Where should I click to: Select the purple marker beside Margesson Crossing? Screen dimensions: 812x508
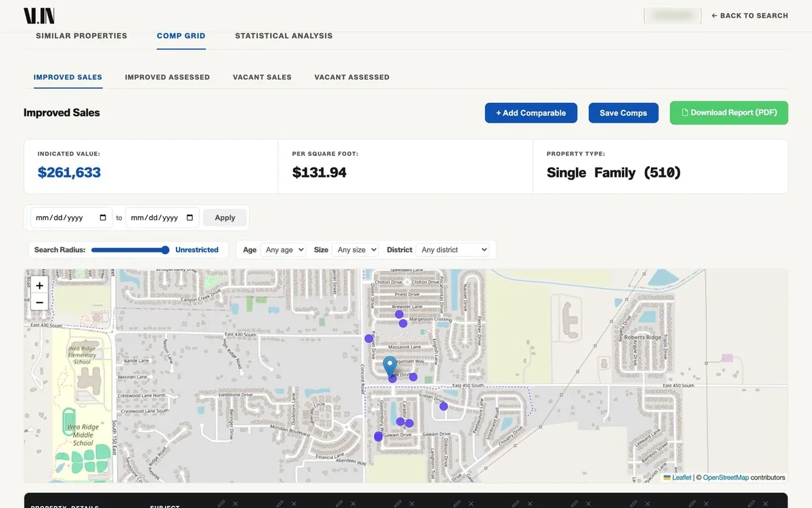[x=403, y=324]
